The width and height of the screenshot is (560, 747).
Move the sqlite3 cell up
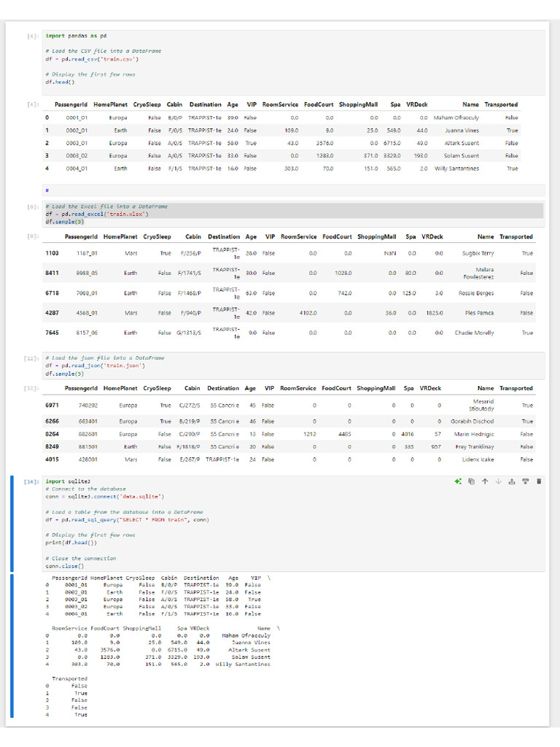tap(485, 481)
